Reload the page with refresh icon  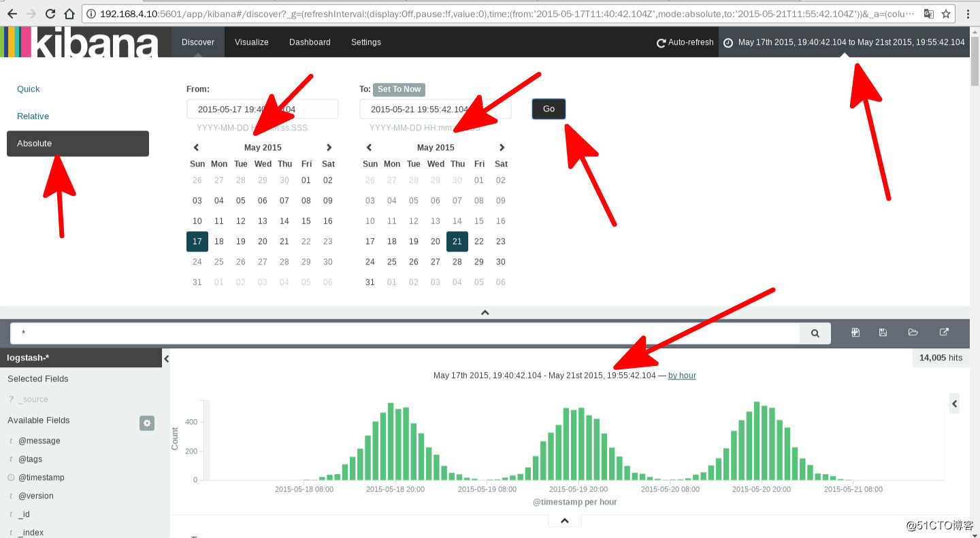point(50,14)
